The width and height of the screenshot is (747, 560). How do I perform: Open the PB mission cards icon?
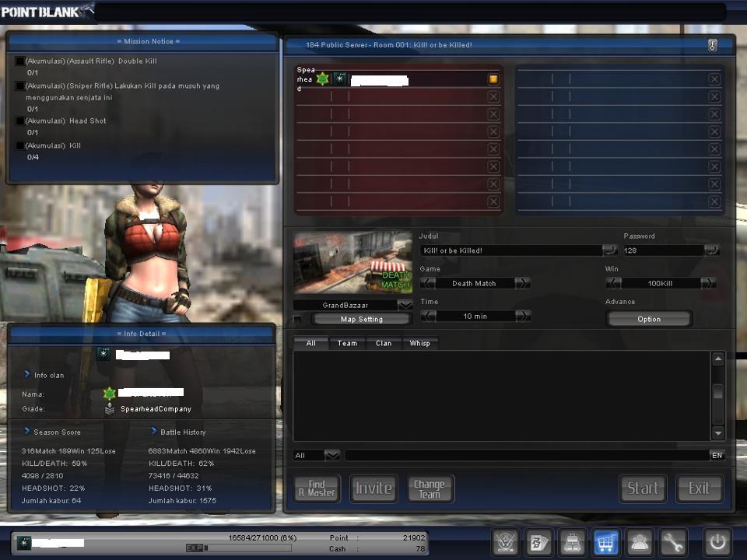[538, 542]
